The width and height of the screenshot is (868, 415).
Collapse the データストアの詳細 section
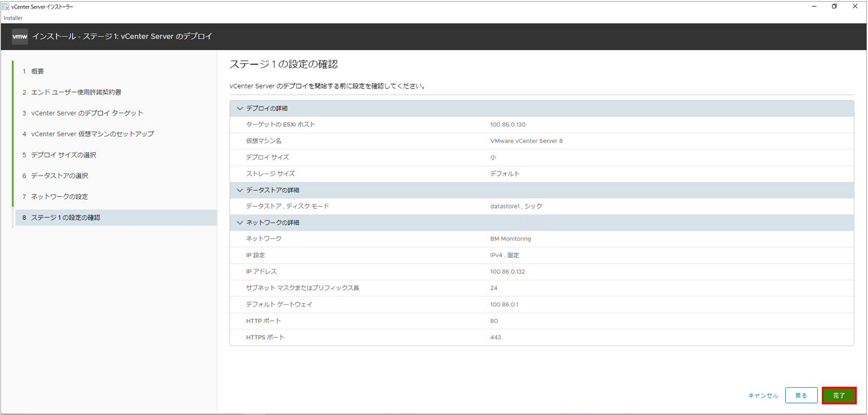coord(240,190)
